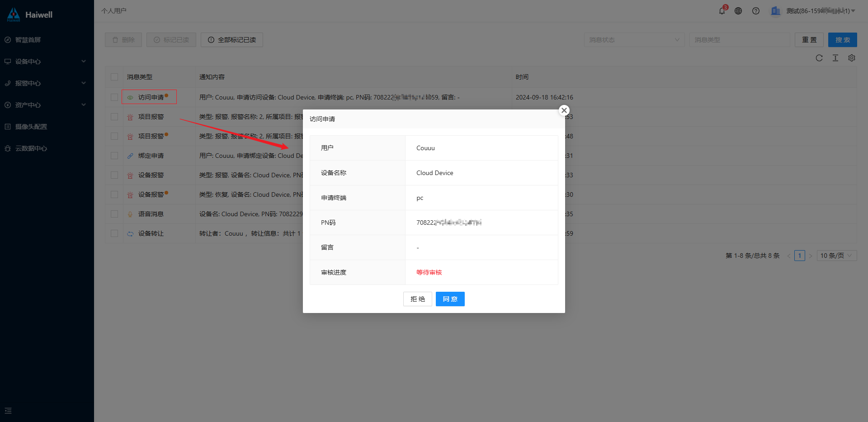The height and width of the screenshot is (422, 868).
Task: Open the column settings gear icon
Action: tap(852, 58)
